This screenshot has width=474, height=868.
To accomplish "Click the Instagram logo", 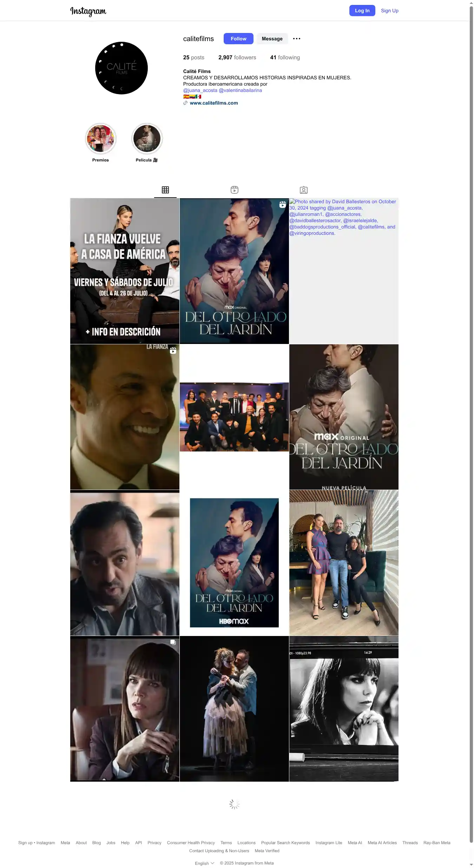I will (88, 11).
